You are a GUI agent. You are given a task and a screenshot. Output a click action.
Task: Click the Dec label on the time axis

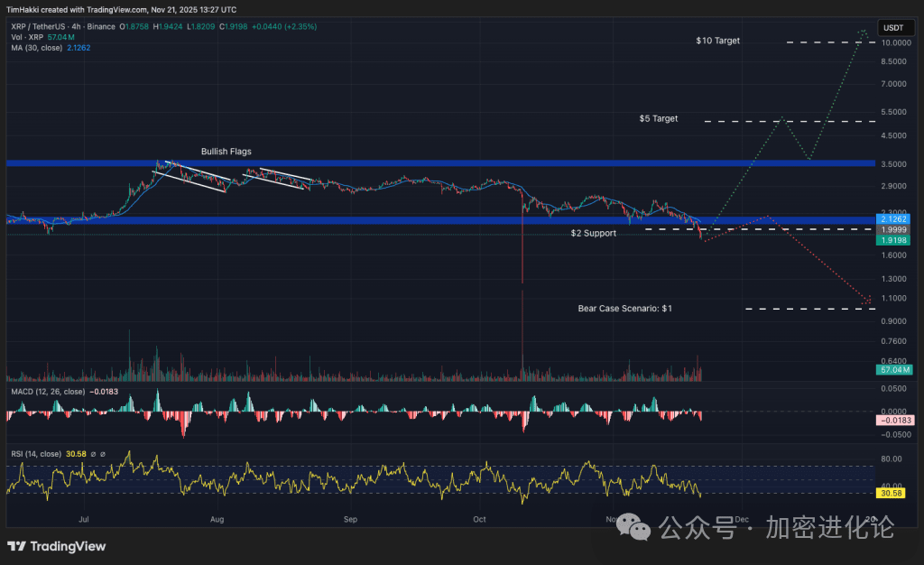(x=742, y=520)
